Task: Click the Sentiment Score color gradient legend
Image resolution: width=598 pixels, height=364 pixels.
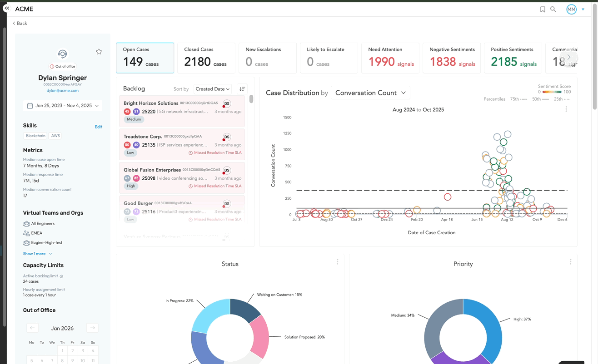Action: pyautogui.click(x=552, y=92)
